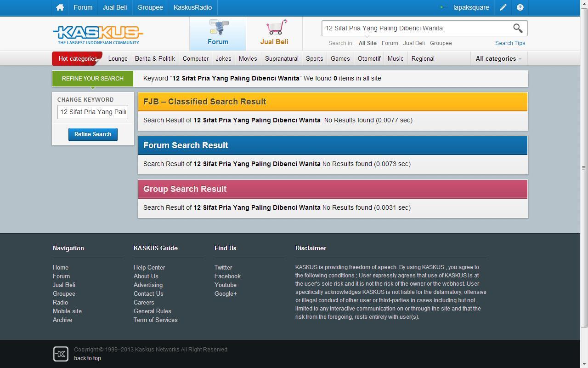Set search scope to Groupee
The image size is (588, 368).
click(x=441, y=43)
